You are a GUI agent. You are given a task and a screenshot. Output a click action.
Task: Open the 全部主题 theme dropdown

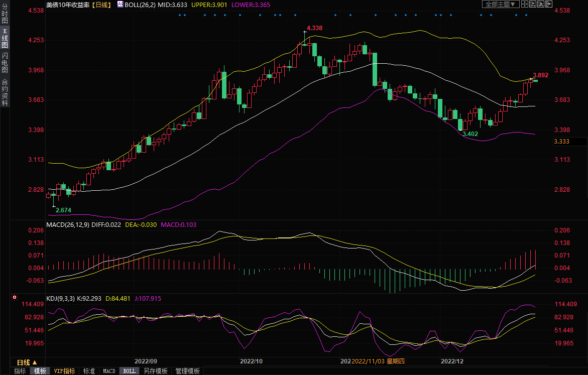click(x=499, y=5)
